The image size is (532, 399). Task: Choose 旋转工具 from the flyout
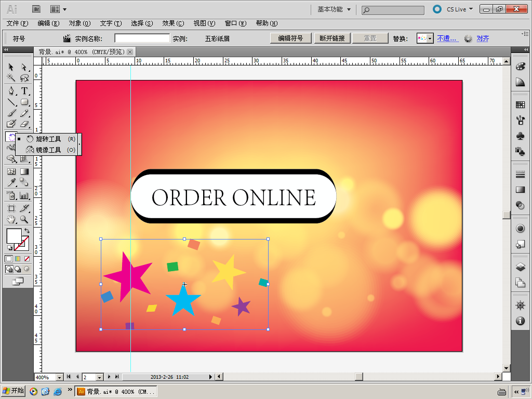tap(48, 139)
